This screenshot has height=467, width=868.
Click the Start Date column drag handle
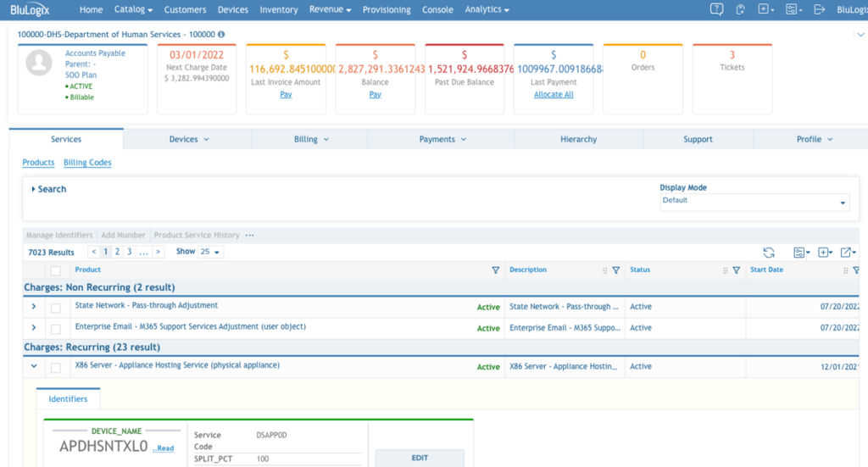(845, 270)
